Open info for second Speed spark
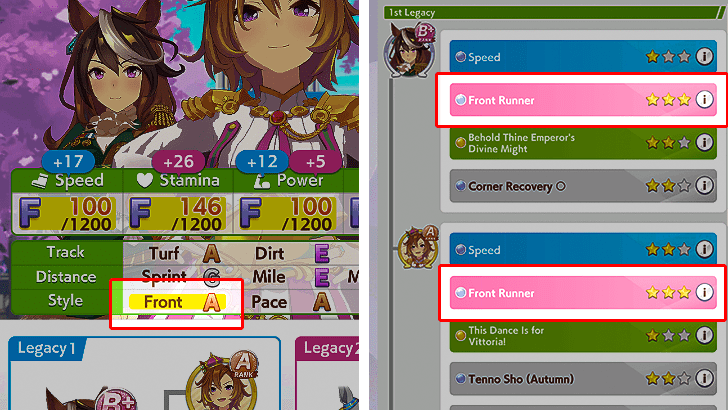728x410 pixels. [704, 249]
